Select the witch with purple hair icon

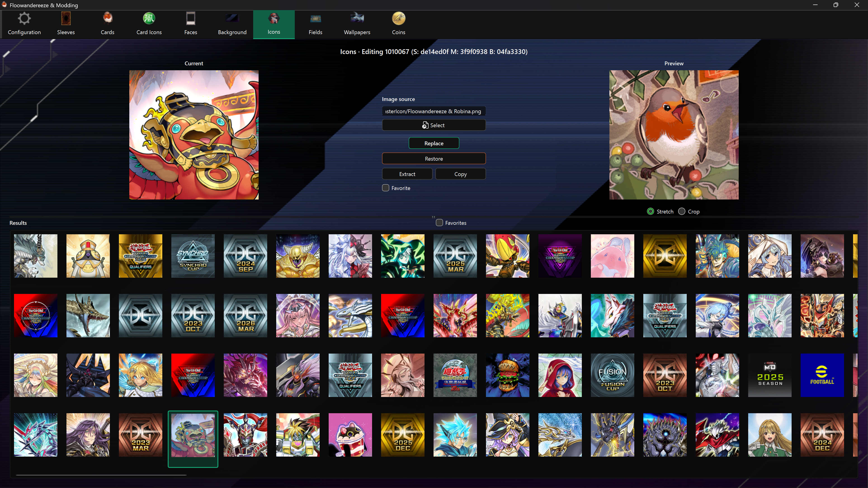507,435
